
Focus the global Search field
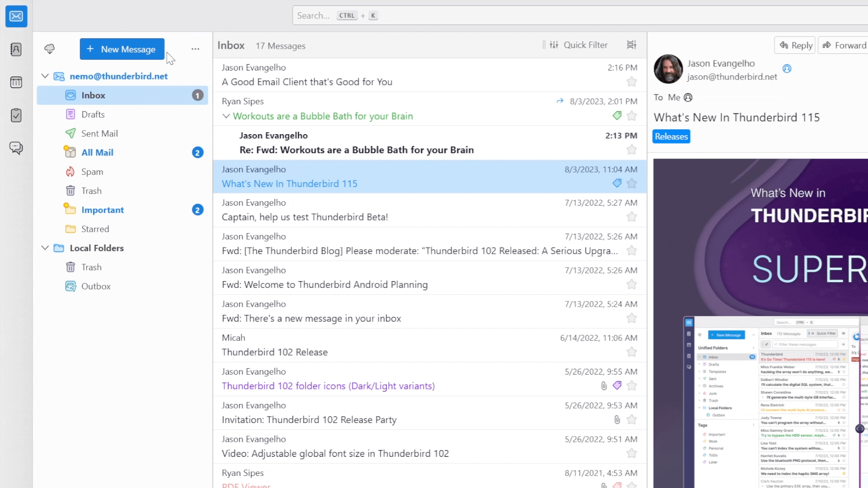(x=580, y=15)
